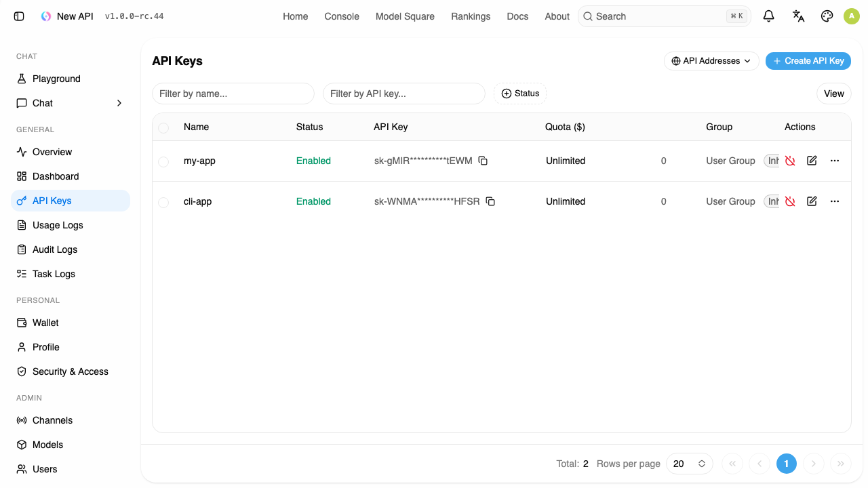Viewport: 868px width, 488px height.
Task: Select the my-app row checkbox
Action: (163, 161)
